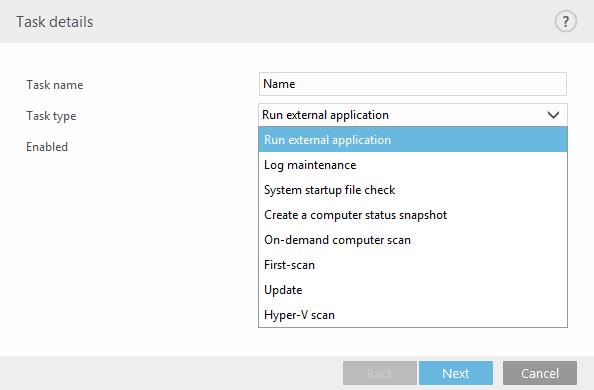Select System startup file check option

click(x=413, y=190)
